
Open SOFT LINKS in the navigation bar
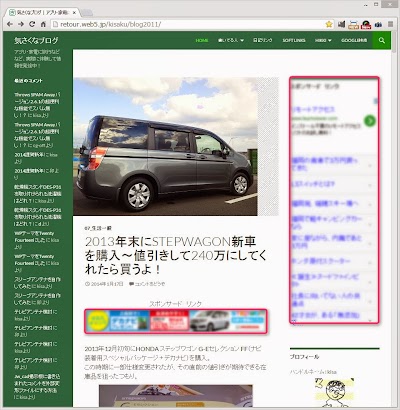(x=294, y=40)
